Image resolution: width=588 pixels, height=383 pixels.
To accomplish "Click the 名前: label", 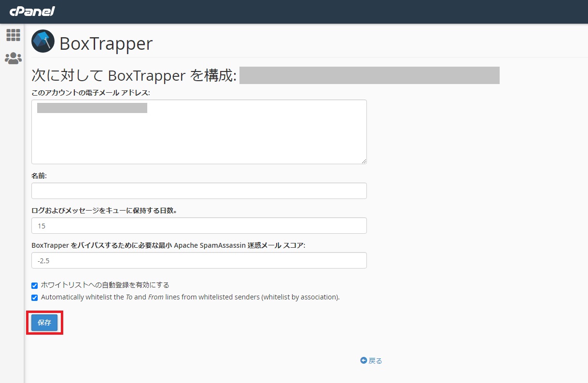I will 39,176.
